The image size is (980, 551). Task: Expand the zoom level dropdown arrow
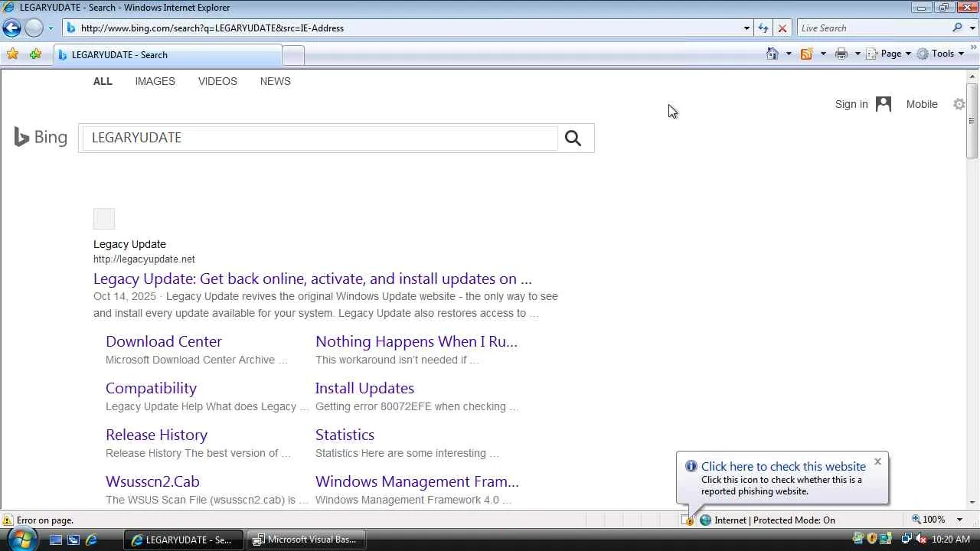959,520
